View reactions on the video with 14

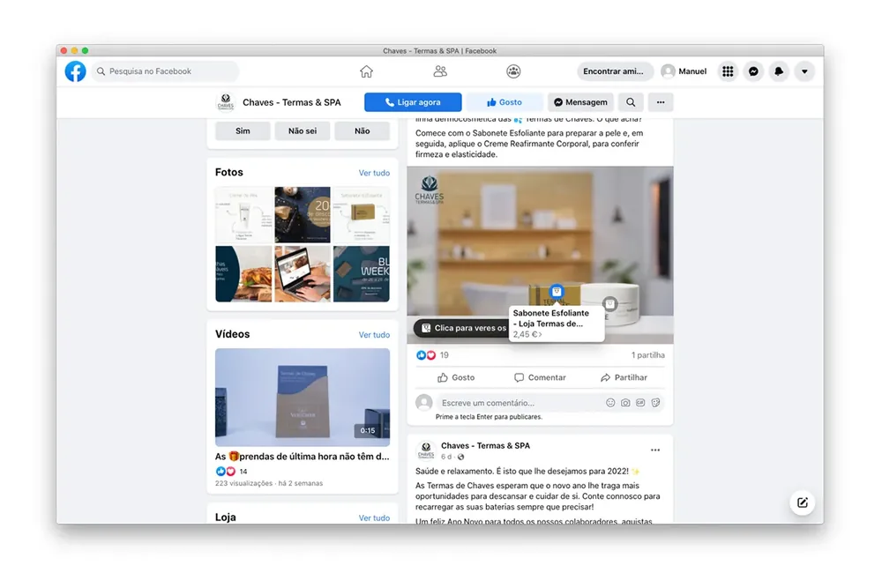point(231,472)
